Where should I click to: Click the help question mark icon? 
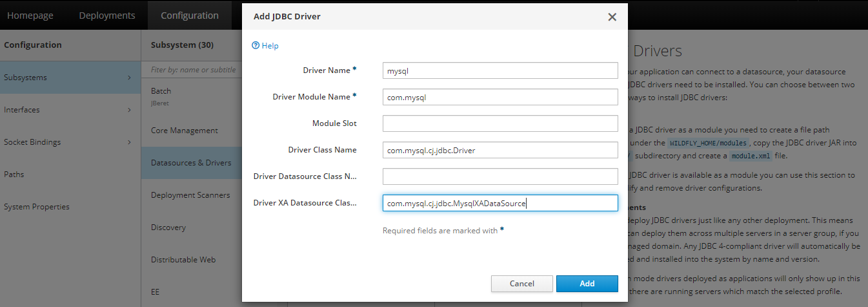(256, 46)
